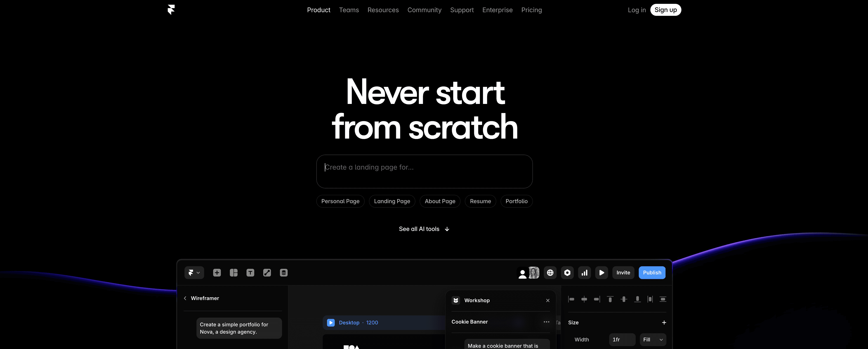Screen dimensions: 868x349
Task: Open the Pricing menu item
Action: (x=531, y=10)
